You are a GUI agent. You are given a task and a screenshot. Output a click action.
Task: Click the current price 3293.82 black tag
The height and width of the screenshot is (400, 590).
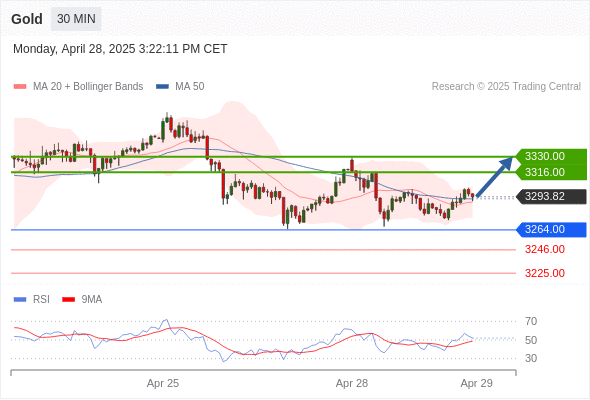551,196
